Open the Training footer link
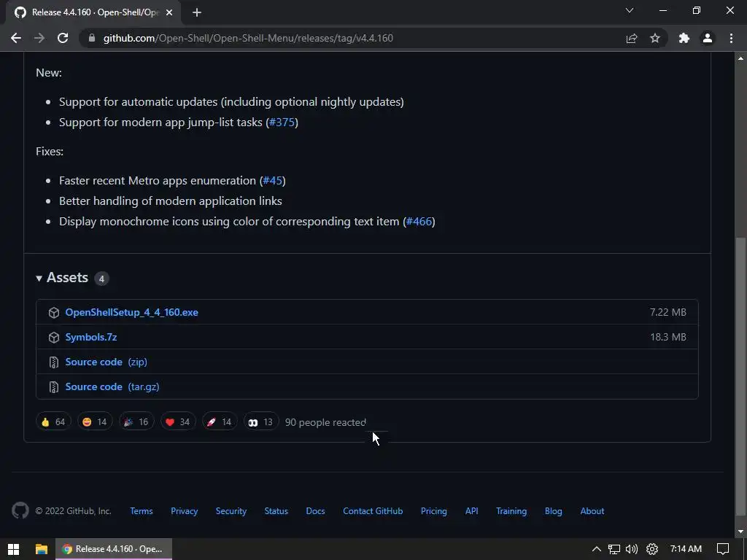The width and height of the screenshot is (747, 560). (511, 511)
